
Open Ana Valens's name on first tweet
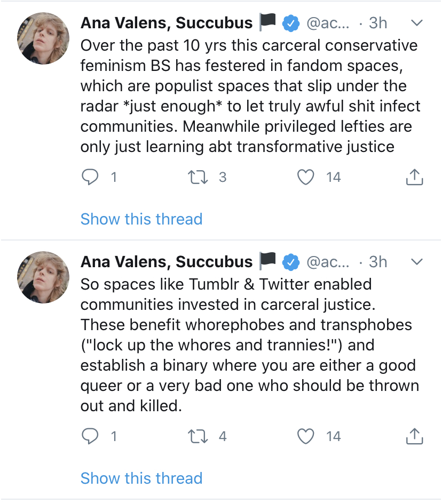[x=167, y=23]
